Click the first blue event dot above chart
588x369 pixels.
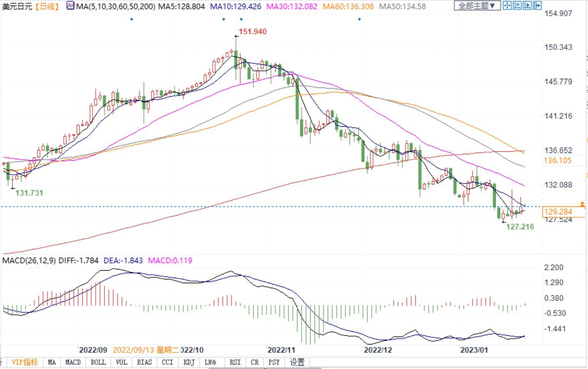[131, 19]
